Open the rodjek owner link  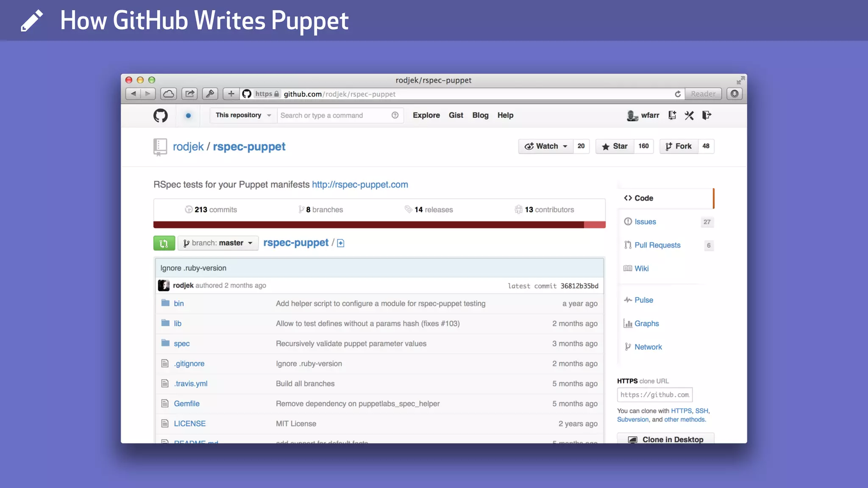pyautogui.click(x=188, y=147)
